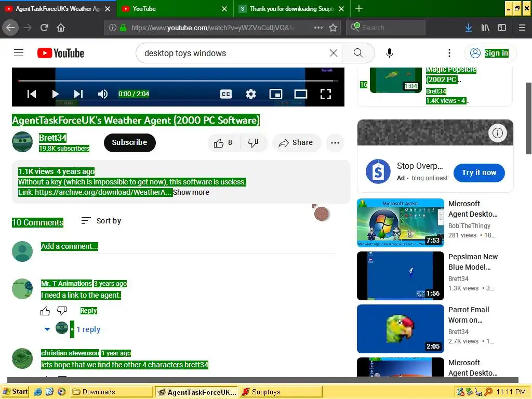Click the Firefox Search box
The height and width of the screenshot is (399, 532).
coord(385,28)
